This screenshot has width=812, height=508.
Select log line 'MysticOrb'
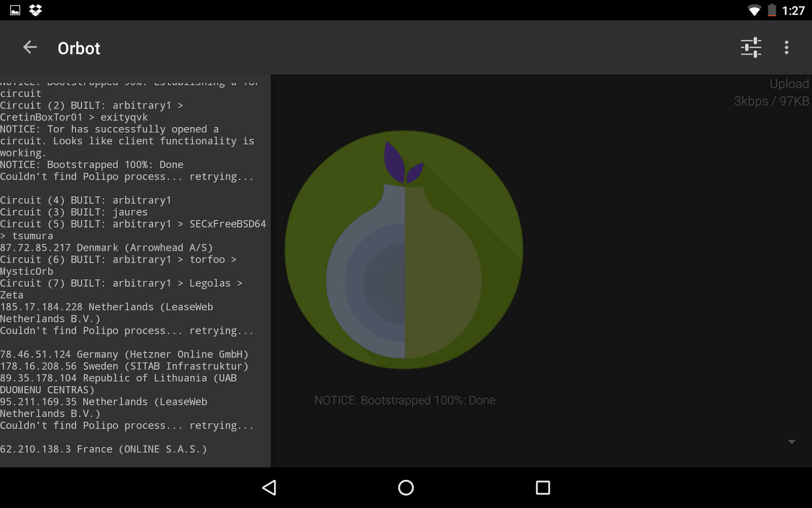[x=26, y=271]
